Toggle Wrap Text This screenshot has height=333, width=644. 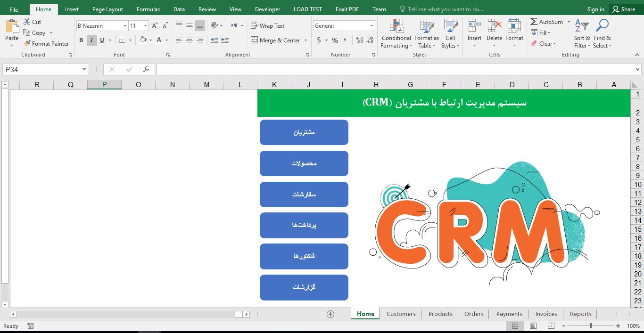pos(267,25)
